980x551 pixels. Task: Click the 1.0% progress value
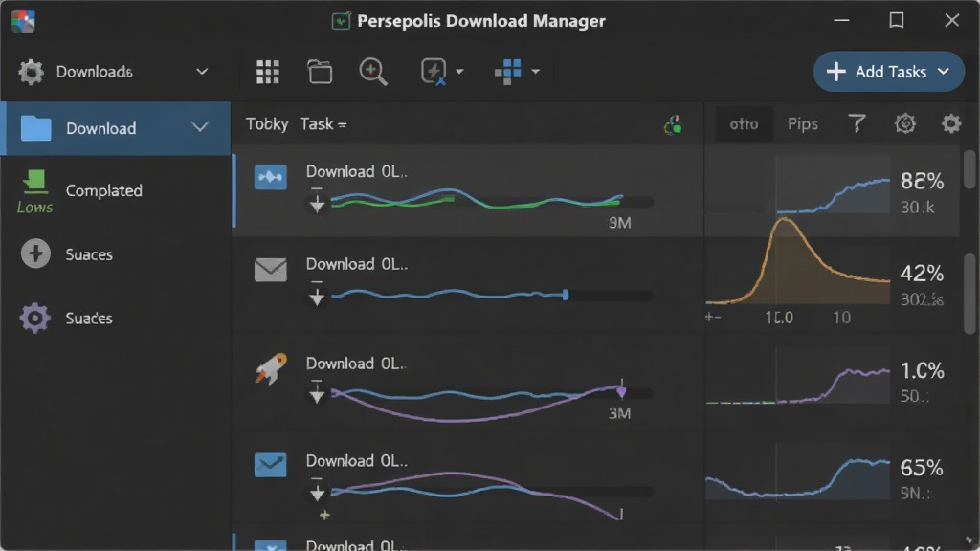(922, 370)
